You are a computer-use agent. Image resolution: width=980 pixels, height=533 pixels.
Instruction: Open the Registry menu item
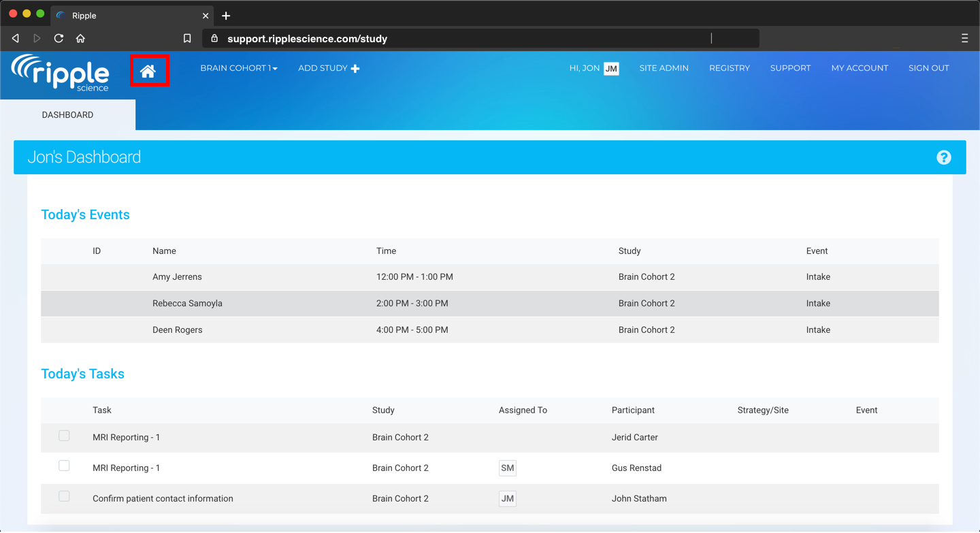click(x=729, y=68)
